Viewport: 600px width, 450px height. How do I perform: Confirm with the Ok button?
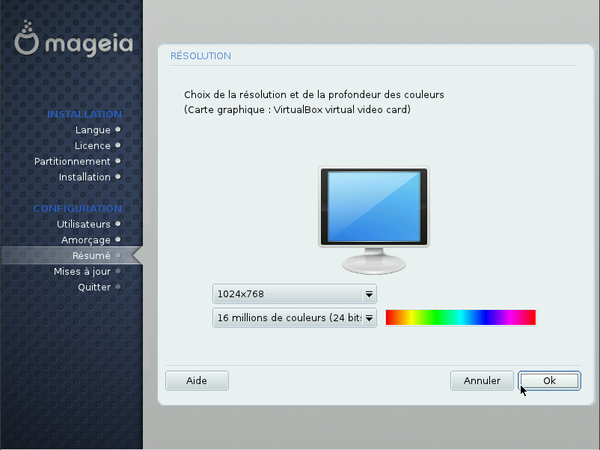click(x=549, y=381)
